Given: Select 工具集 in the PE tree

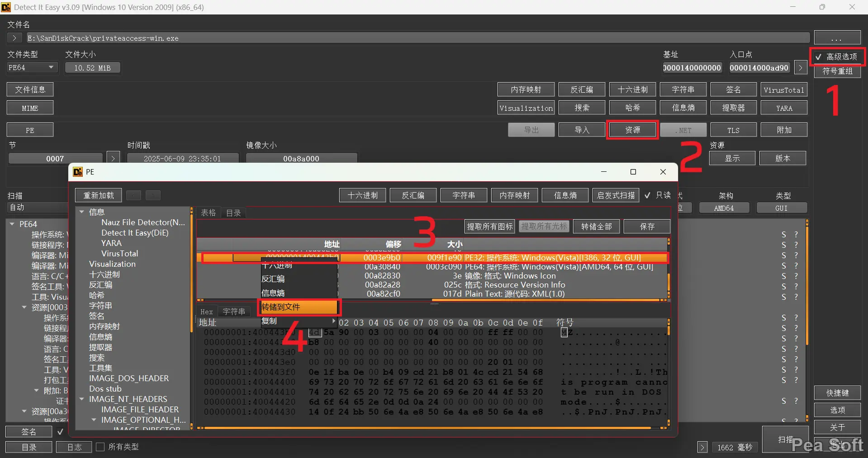Looking at the screenshot, I should (x=100, y=368).
